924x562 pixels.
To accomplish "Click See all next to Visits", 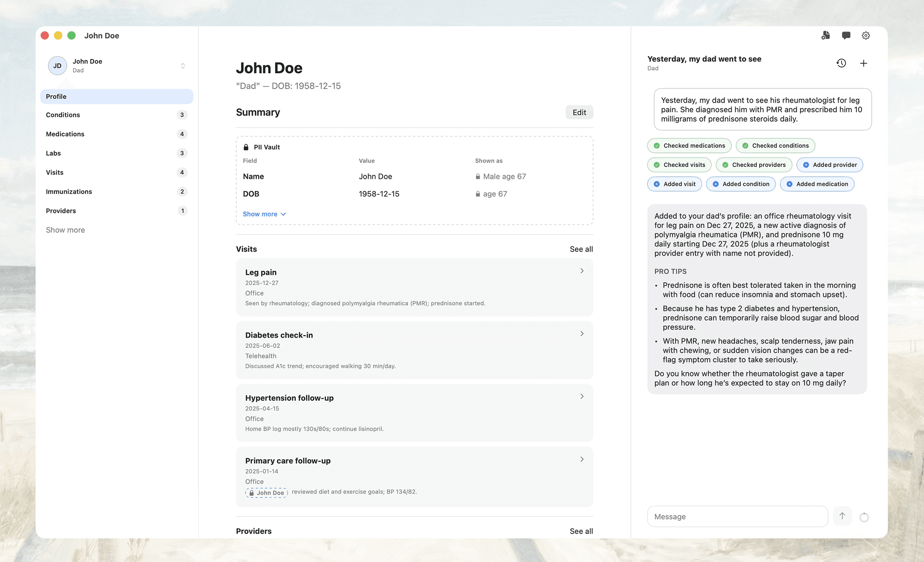I will pyautogui.click(x=581, y=249).
